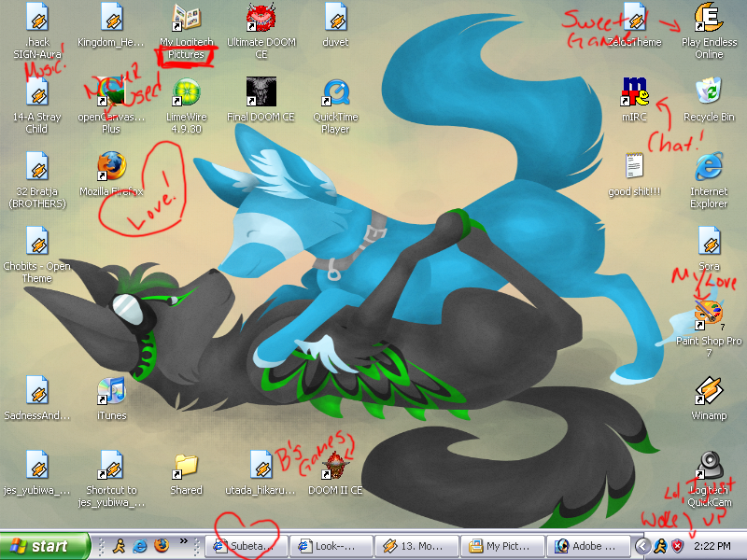The image size is (747, 560).
Task: Launch Internet Explorer from the Quick Launch bar
Action: (x=140, y=546)
